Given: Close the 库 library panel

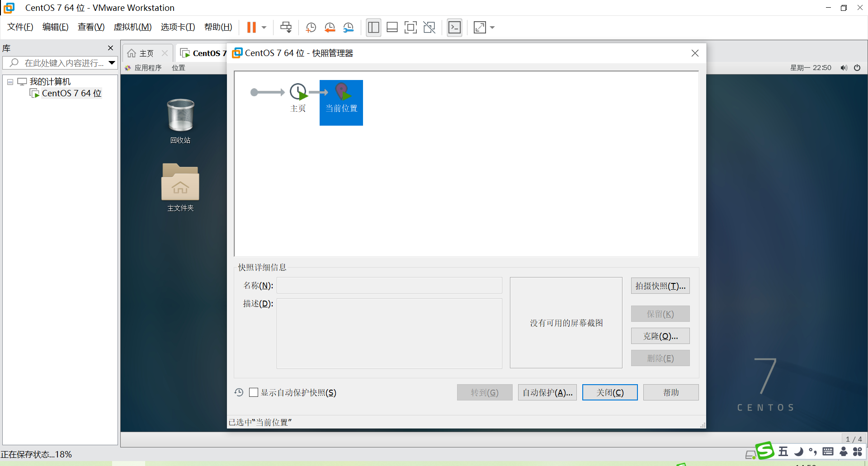Looking at the screenshot, I should click(110, 48).
